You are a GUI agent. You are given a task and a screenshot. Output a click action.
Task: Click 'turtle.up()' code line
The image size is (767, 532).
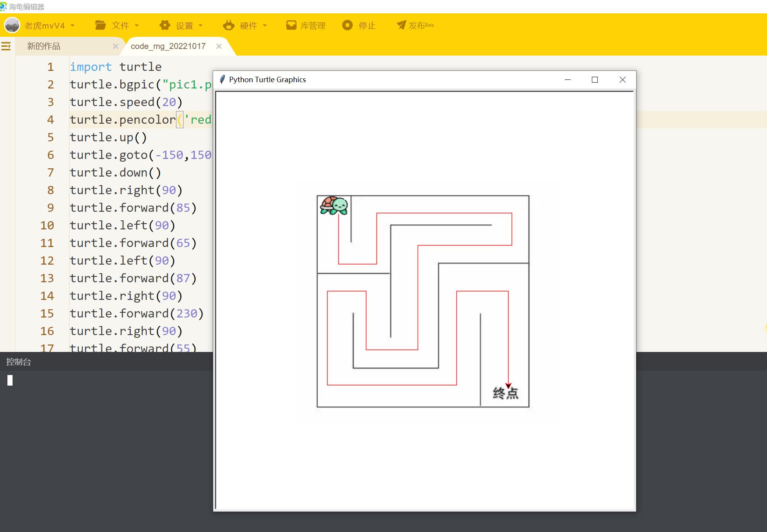tap(109, 137)
